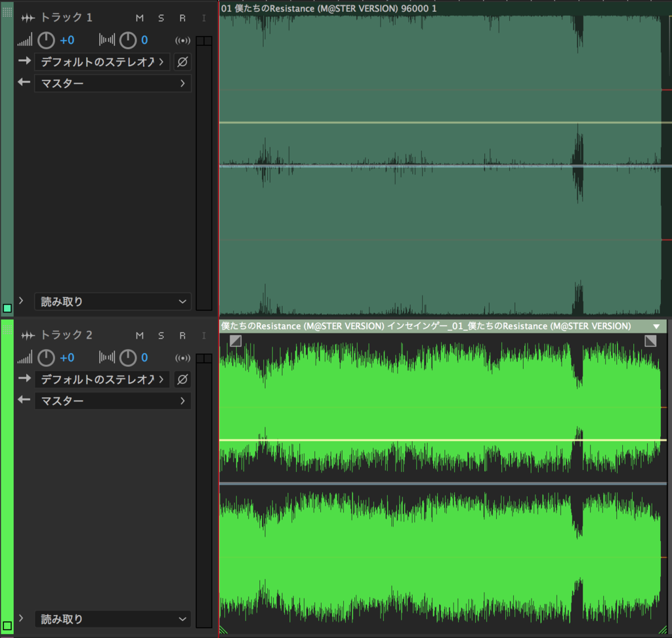Click the Track 2 clip bright green waveform
Viewport: 672px width, 638px height.
point(443,483)
